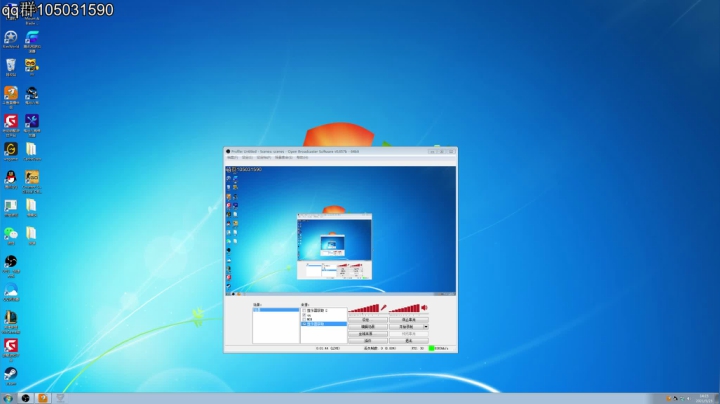Select the highlighted scene in the Scenes list
The width and height of the screenshot is (720, 404).
(276, 310)
